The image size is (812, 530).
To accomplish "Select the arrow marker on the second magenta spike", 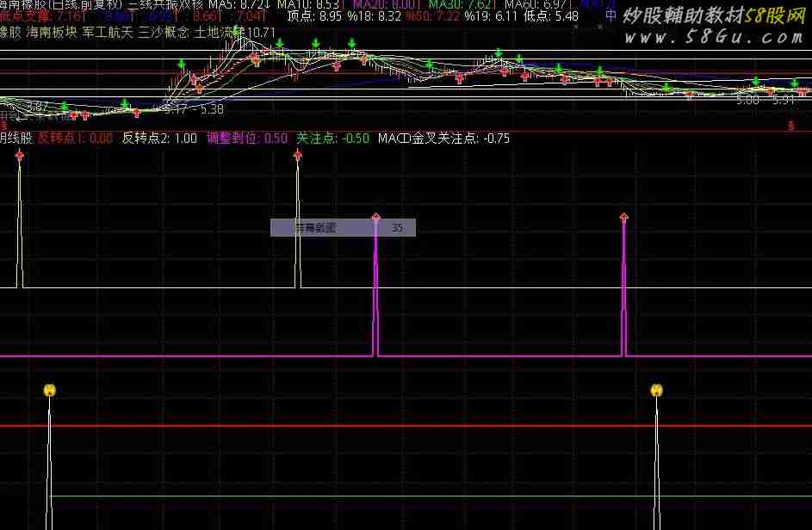I will [624, 218].
